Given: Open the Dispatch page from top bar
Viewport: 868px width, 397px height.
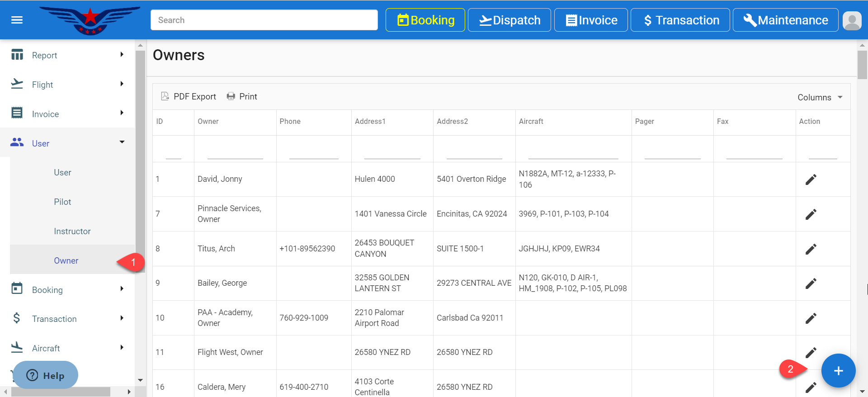Looking at the screenshot, I should coord(509,20).
